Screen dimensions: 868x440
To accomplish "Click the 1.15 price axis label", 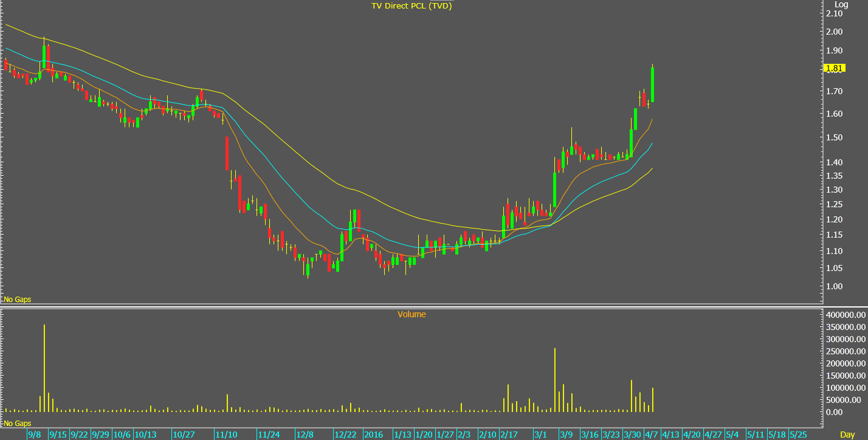I will coord(834,235).
